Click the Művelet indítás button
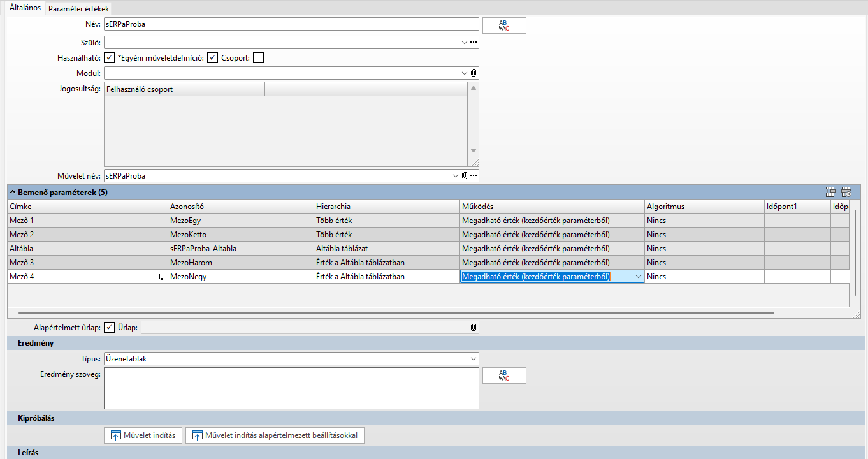 pos(143,435)
